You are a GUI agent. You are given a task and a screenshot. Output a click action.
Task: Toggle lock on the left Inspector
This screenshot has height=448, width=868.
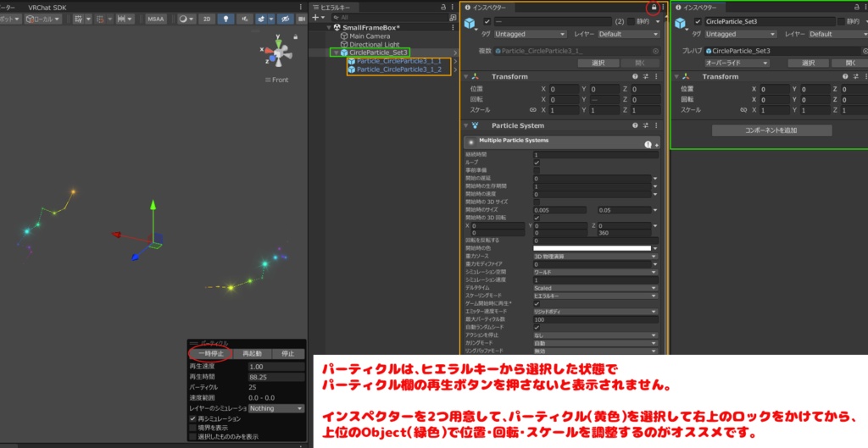[x=654, y=7]
